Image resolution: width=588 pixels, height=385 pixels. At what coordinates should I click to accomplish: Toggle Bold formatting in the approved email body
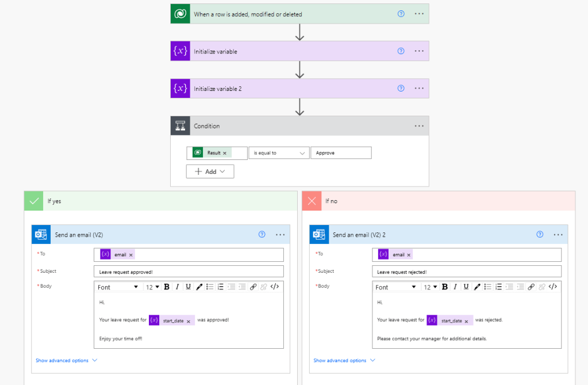[167, 287]
